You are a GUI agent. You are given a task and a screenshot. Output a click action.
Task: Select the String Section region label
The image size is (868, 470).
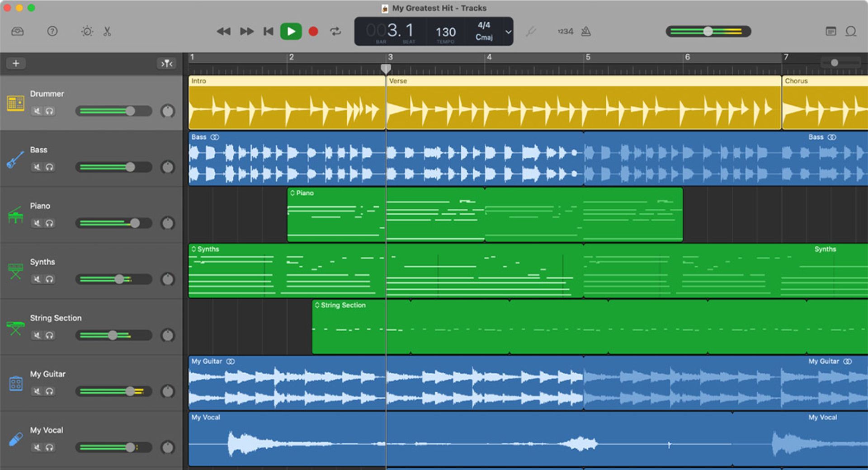click(x=343, y=305)
